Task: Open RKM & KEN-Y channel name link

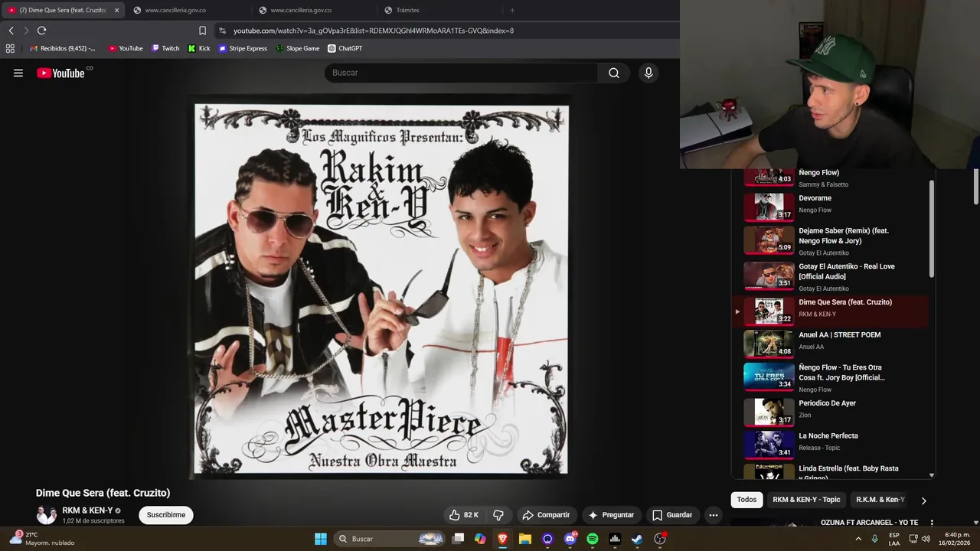Action: pos(87,510)
